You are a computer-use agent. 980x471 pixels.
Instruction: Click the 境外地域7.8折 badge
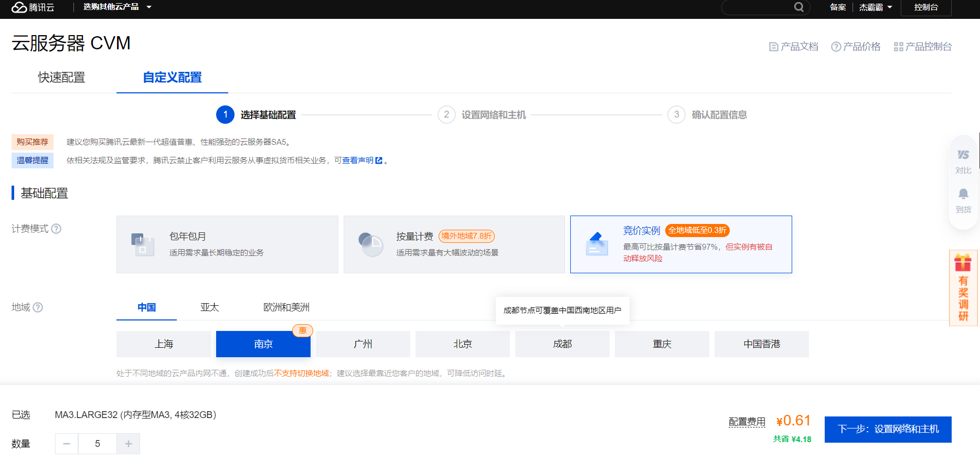(x=466, y=236)
